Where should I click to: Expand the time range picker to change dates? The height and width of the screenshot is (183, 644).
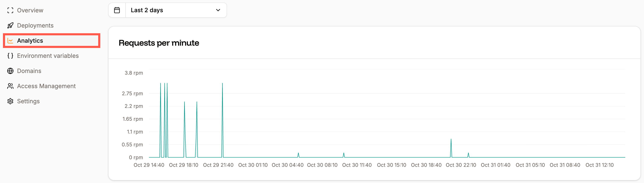175,10
